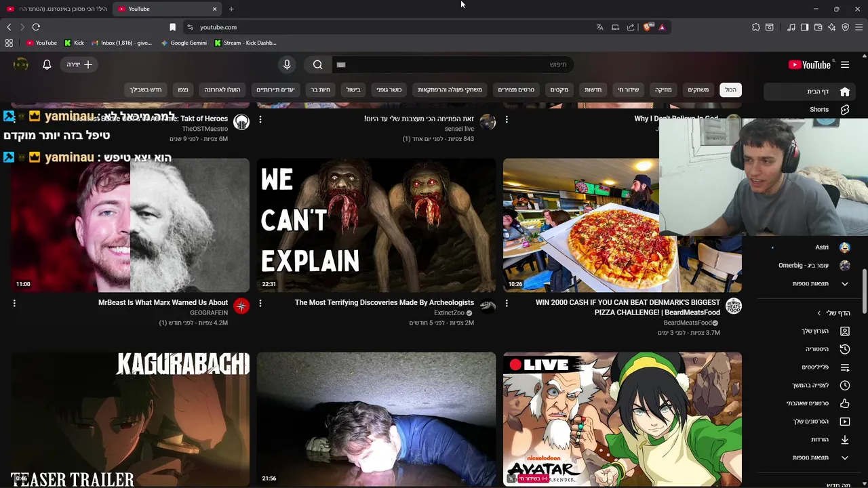Screen dimensions: 868x488
Task: Open Watch Later (לצפייה בהמשך) in the sidebar
Action: (810, 385)
